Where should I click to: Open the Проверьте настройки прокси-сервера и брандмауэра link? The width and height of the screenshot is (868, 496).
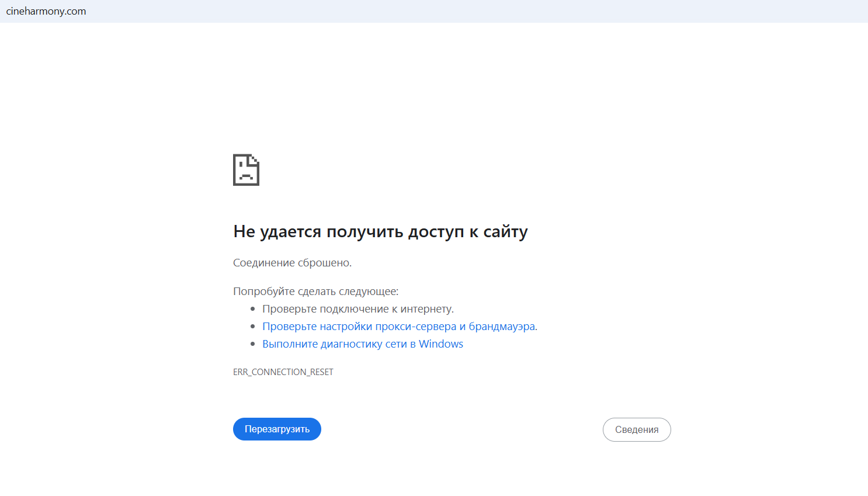click(399, 327)
